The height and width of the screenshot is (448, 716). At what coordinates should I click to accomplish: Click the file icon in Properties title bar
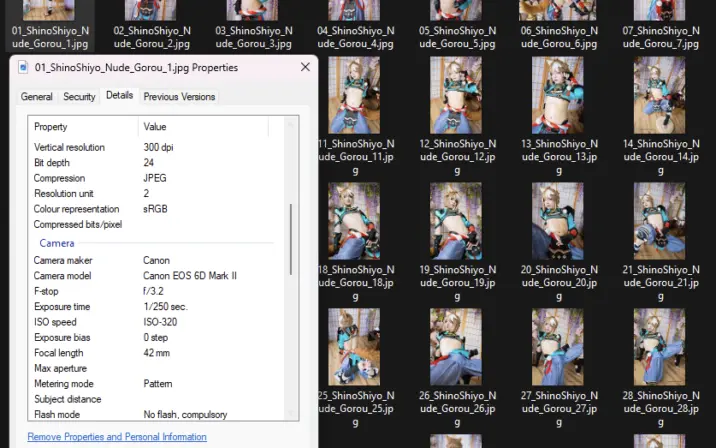23,67
